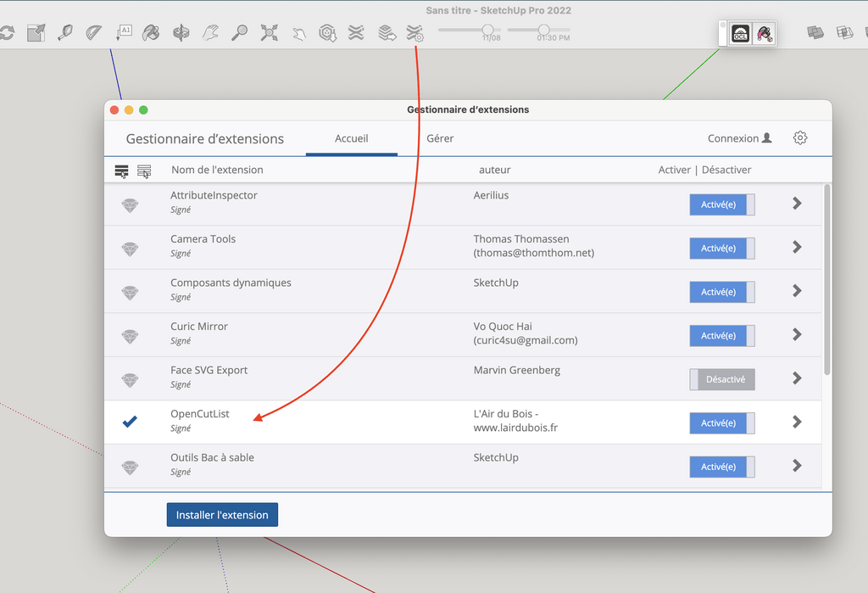The image size is (868, 593).
Task: Select the AttributeInspector row gem checkbox
Action: click(130, 205)
